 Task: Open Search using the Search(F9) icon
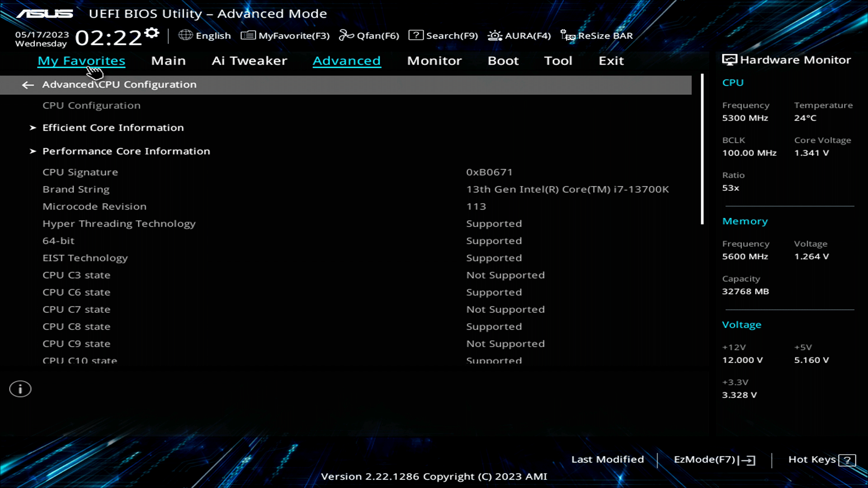tap(415, 35)
